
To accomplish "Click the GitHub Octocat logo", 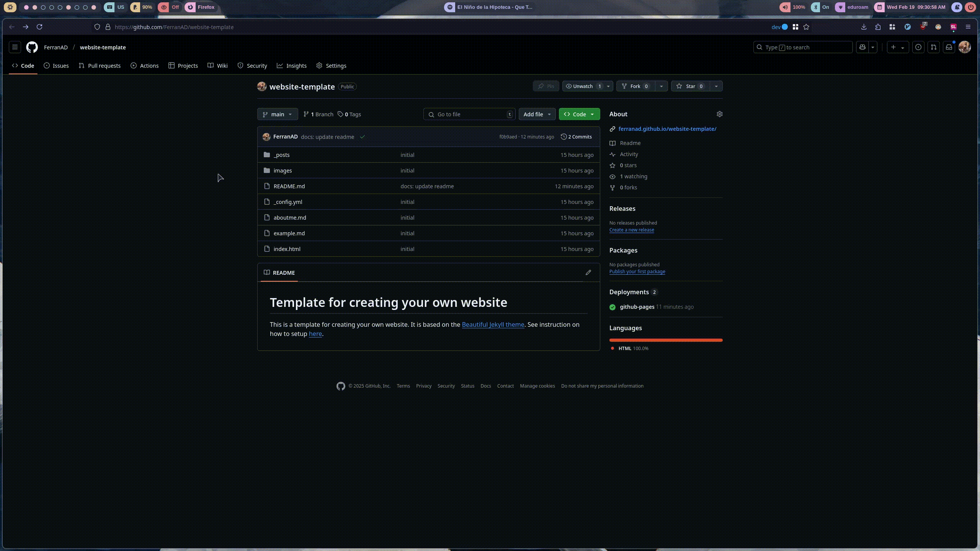I will pyautogui.click(x=32, y=47).
